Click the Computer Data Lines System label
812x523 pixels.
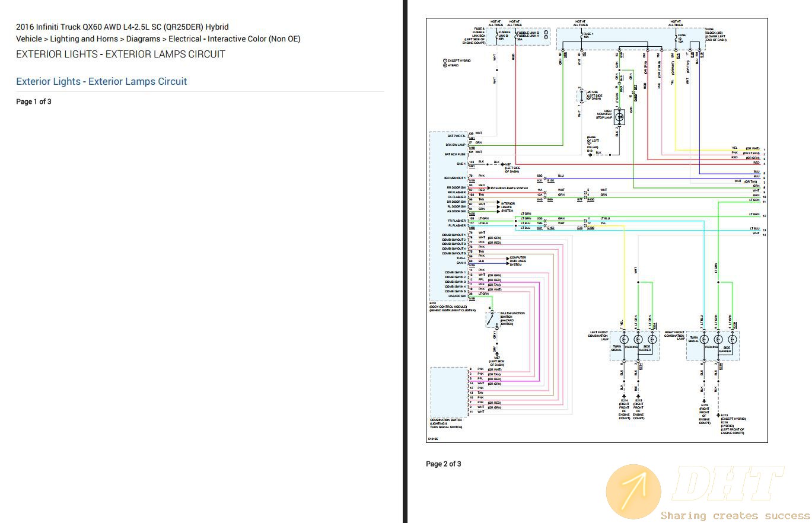click(x=519, y=261)
